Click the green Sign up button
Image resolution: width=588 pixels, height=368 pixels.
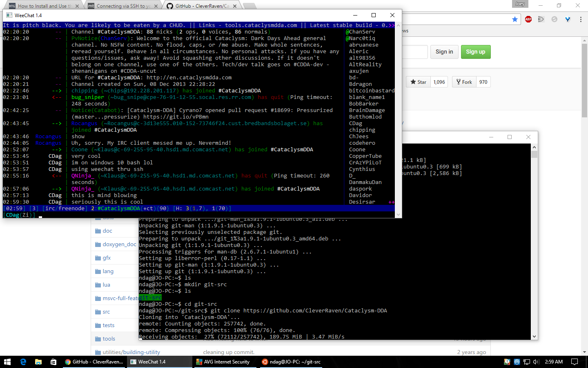(476, 52)
